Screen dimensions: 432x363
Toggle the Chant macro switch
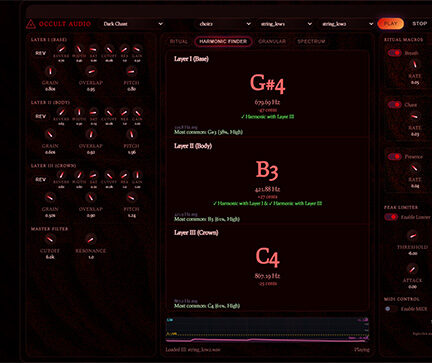tap(394, 105)
